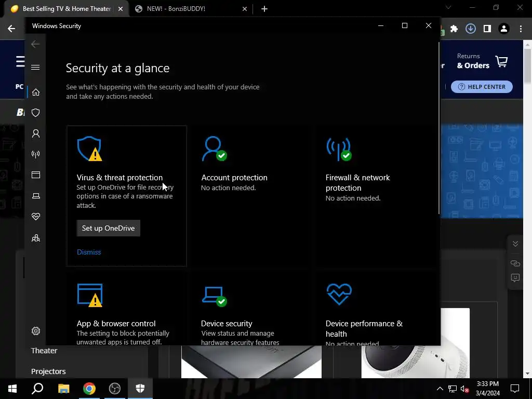Open the HELP CENTER button on the web page

[482, 87]
